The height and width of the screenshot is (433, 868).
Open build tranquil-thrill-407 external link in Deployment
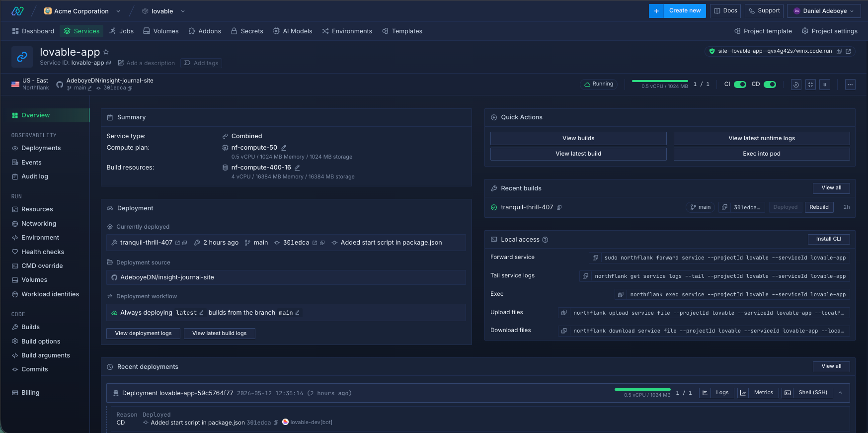point(177,243)
